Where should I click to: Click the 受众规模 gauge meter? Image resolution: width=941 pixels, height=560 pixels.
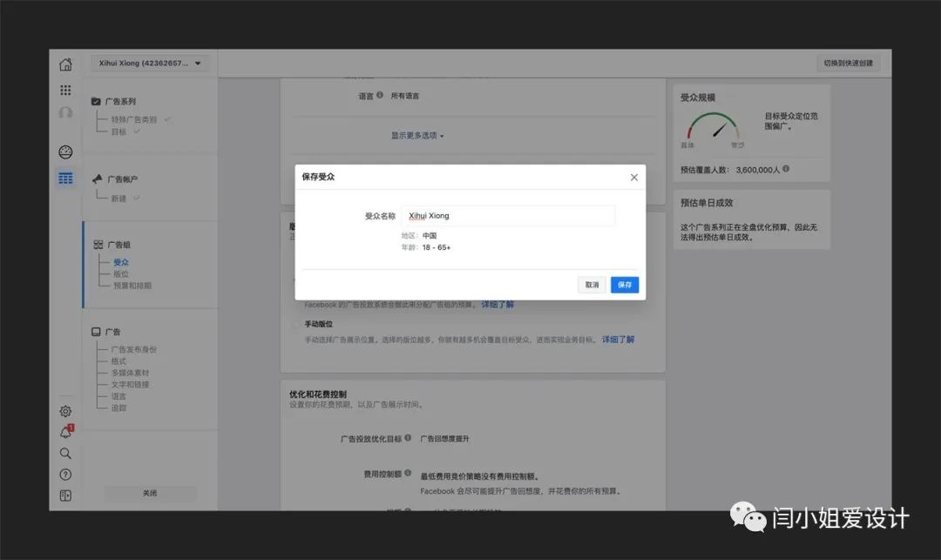pos(713,127)
